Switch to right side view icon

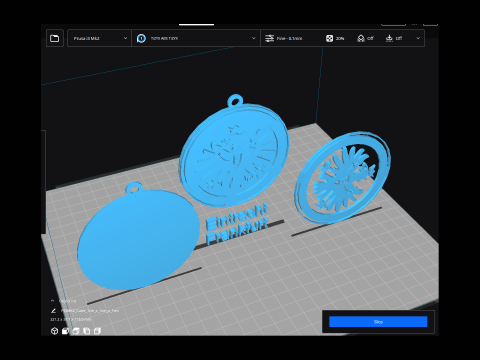tap(97, 331)
